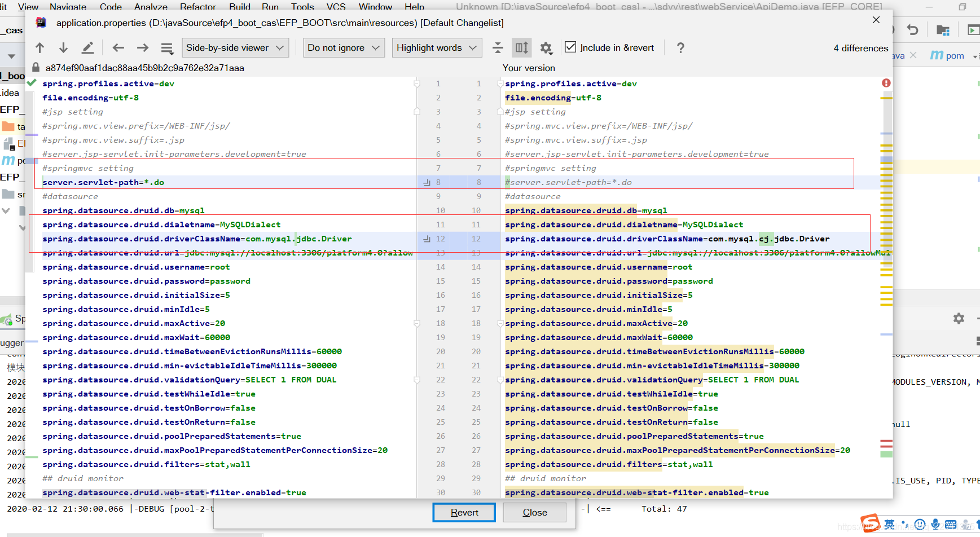The image size is (980, 537).
Task: Open the Help menu
Action: (414, 7)
